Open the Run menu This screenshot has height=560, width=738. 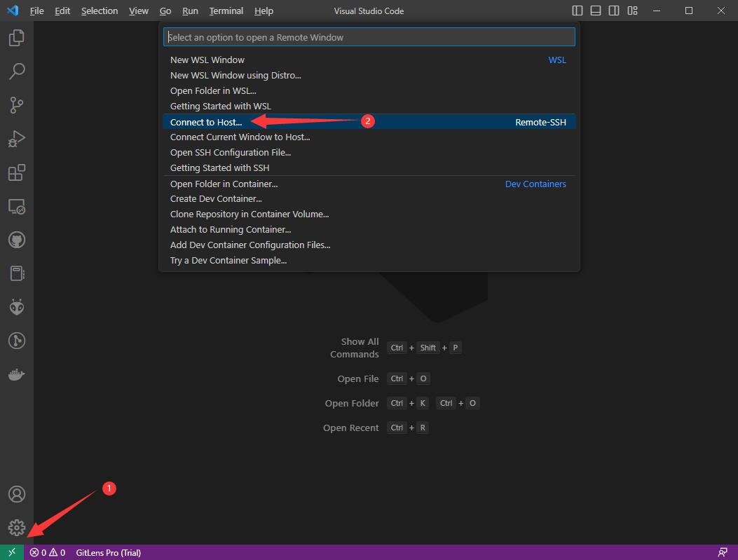[x=190, y=11]
